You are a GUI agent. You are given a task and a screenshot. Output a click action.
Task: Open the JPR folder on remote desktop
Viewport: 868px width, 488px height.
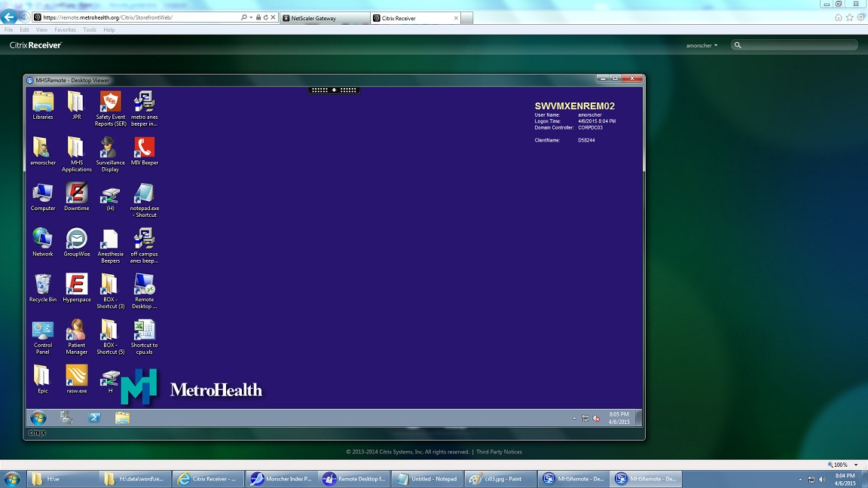76,105
